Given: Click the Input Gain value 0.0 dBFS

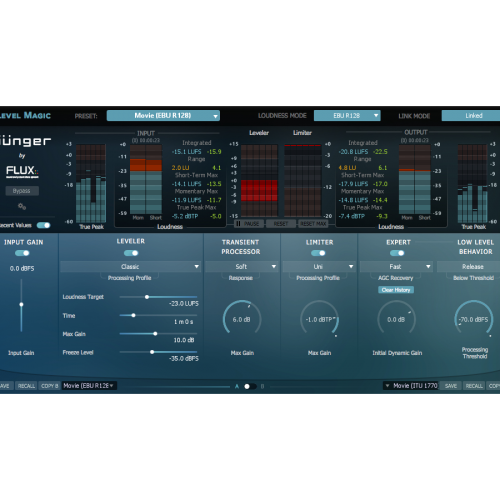Looking at the screenshot, I should [22, 269].
